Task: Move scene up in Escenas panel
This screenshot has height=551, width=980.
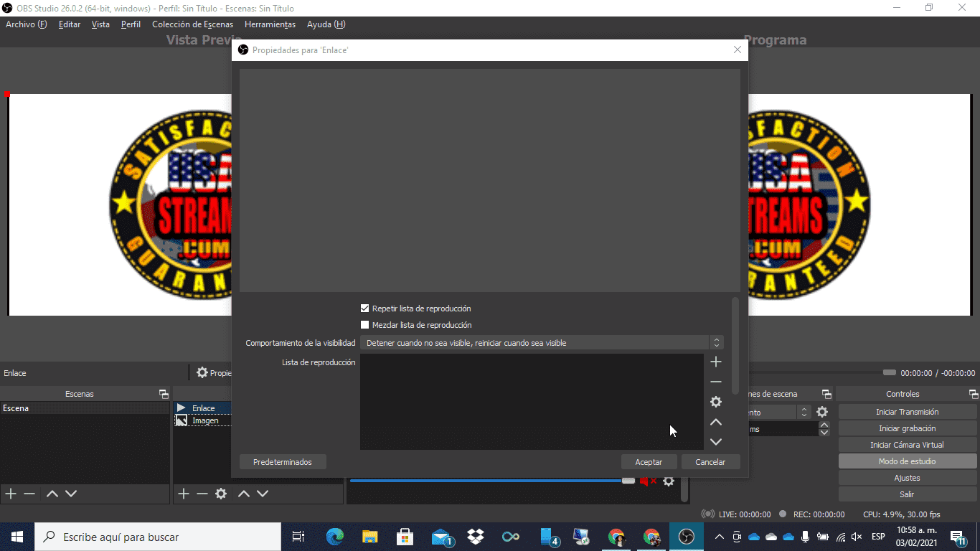Action: pos(52,494)
